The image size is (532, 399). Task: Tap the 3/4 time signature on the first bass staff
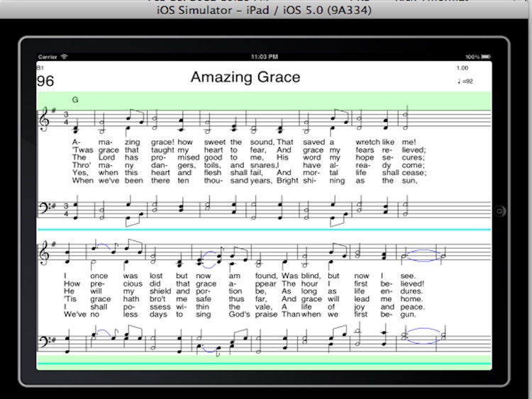point(66,210)
